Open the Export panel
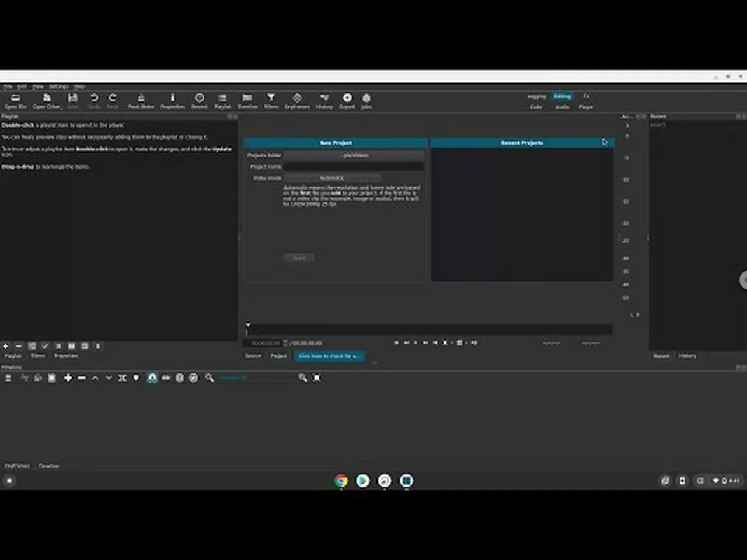 [347, 100]
